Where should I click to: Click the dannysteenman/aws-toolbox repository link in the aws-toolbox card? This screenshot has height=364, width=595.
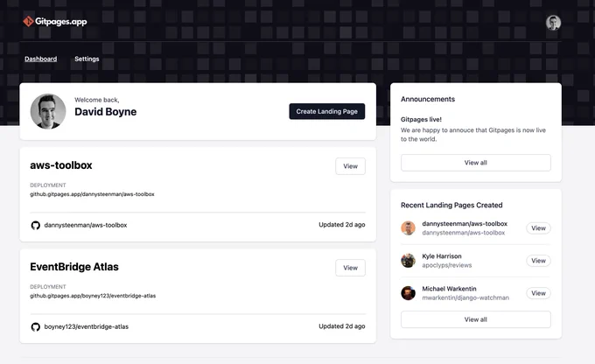tap(86, 225)
